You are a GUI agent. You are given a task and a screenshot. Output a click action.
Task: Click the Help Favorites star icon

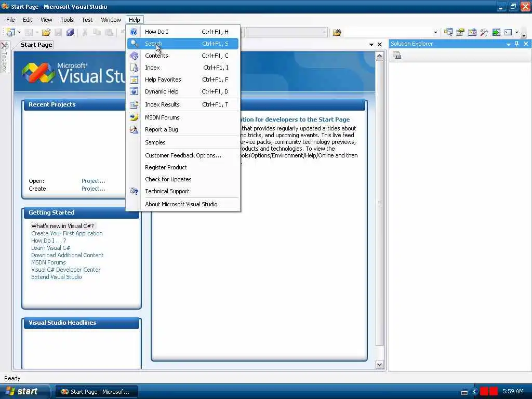134,79
